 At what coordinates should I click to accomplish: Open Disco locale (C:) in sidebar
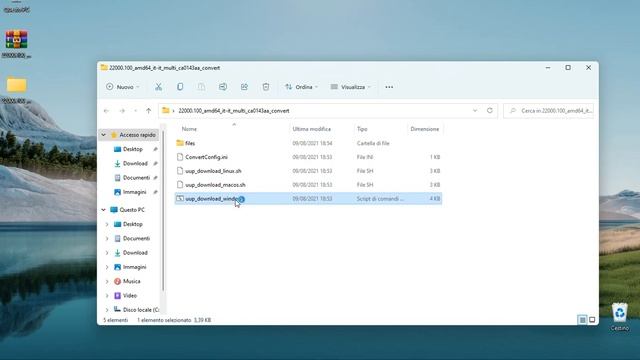coord(141,310)
